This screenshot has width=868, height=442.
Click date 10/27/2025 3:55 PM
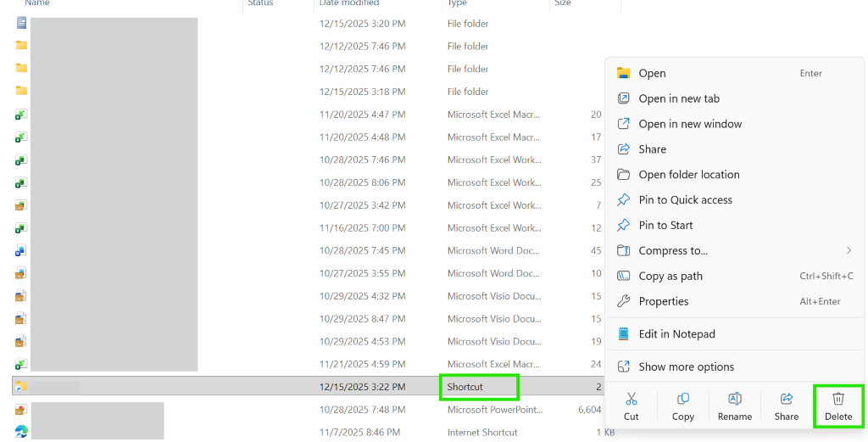[x=362, y=273]
